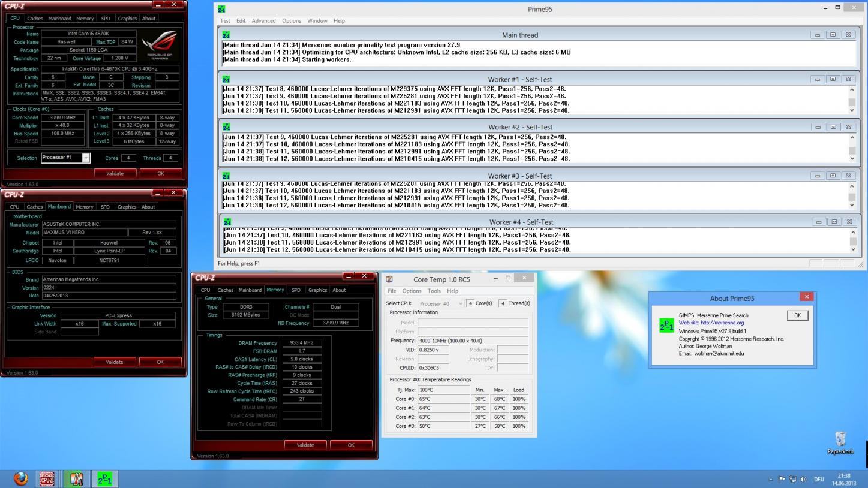This screenshot has height=488, width=868.
Task: Click the Action Center flag icon
Action: 782,480
